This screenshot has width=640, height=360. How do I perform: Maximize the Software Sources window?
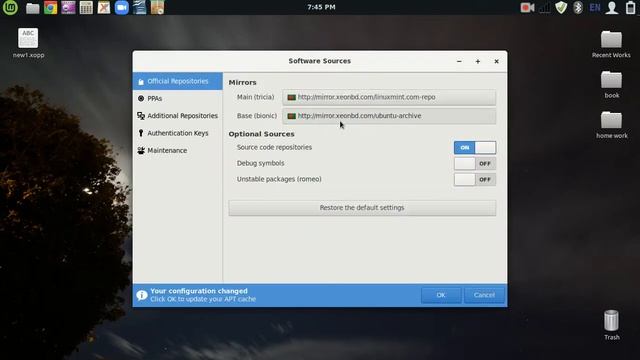click(478, 61)
